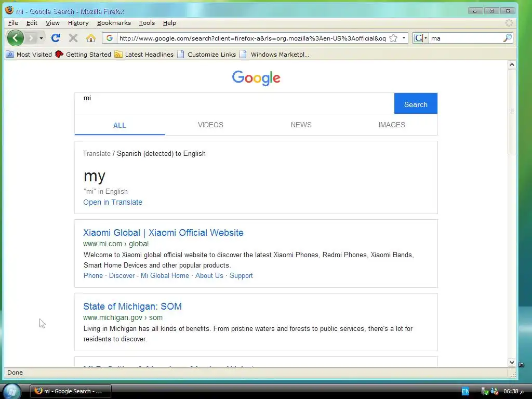
Task: Click the Support sitelink under Xiaomi
Action: [241, 275]
